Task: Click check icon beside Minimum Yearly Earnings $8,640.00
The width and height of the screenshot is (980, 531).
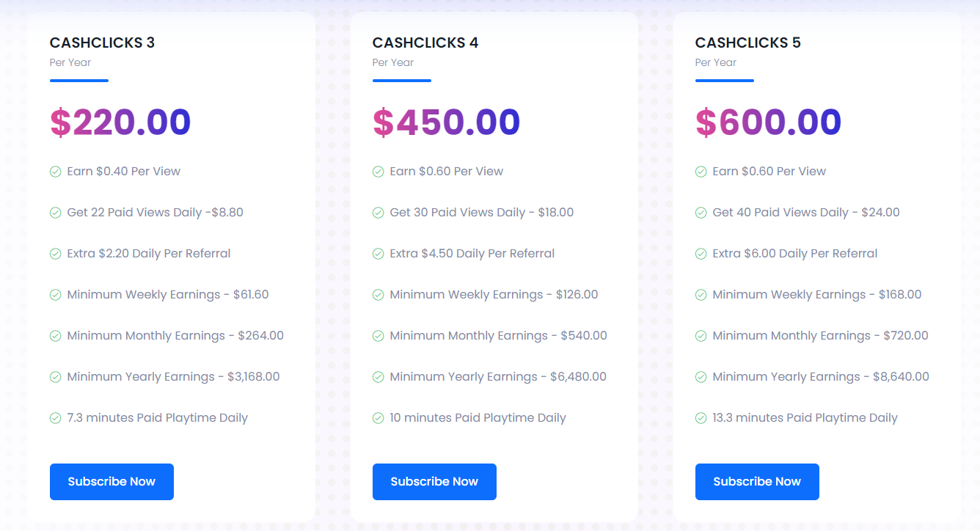Action: click(x=701, y=377)
